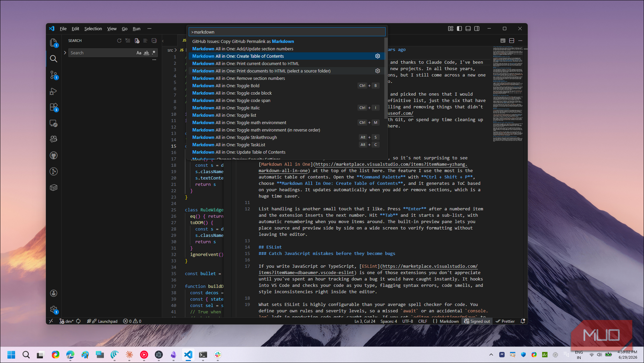Image resolution: width=644 pixels, height=363 pixels.
Task: Run Markdown All in One: Create Table of Contents
Action: (x=286, y=56)
